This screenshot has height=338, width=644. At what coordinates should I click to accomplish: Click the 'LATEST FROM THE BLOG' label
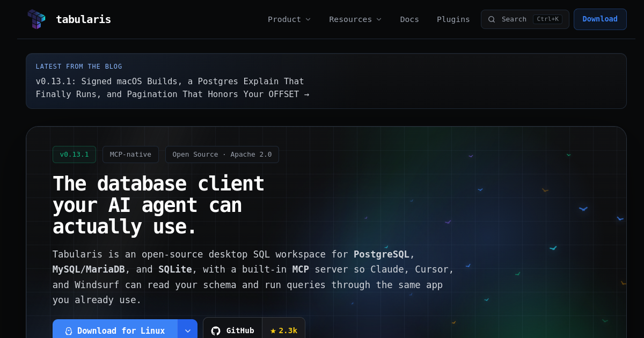(x=79, y=67)
